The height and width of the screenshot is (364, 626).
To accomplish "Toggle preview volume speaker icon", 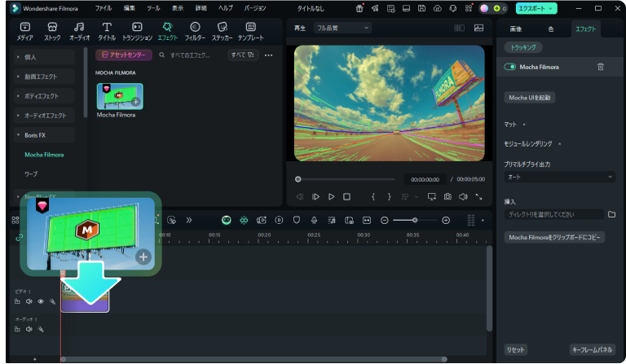I will click(x=463, y=196).
